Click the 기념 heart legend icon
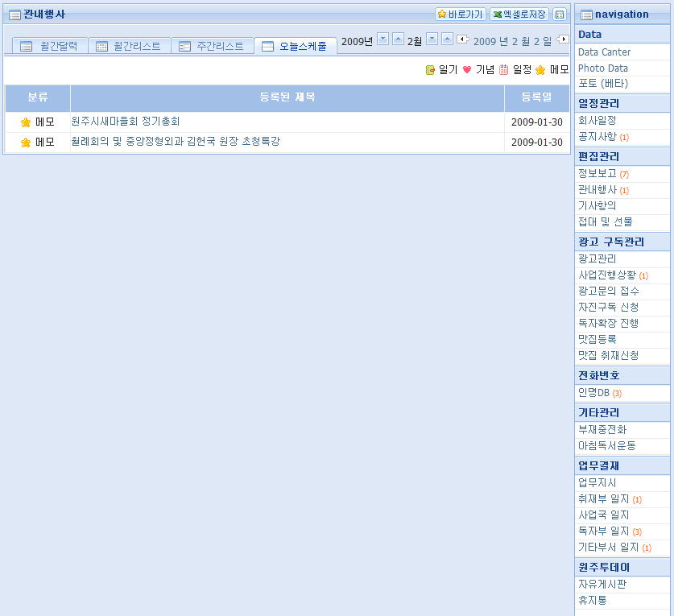This screenshot has width=674, height=616. (x=466, y=70)
